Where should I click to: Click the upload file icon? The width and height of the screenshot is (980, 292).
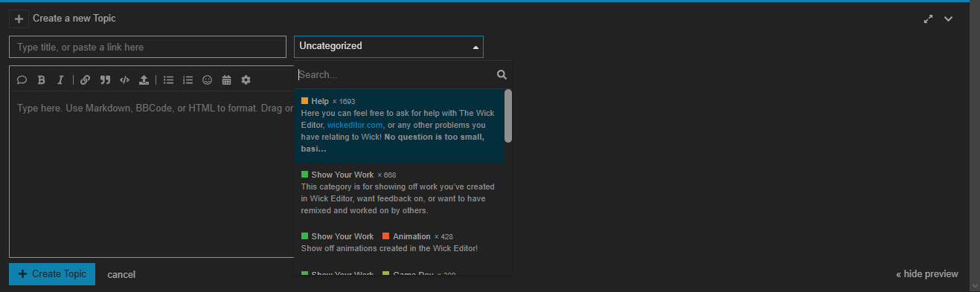click(144, 80)
